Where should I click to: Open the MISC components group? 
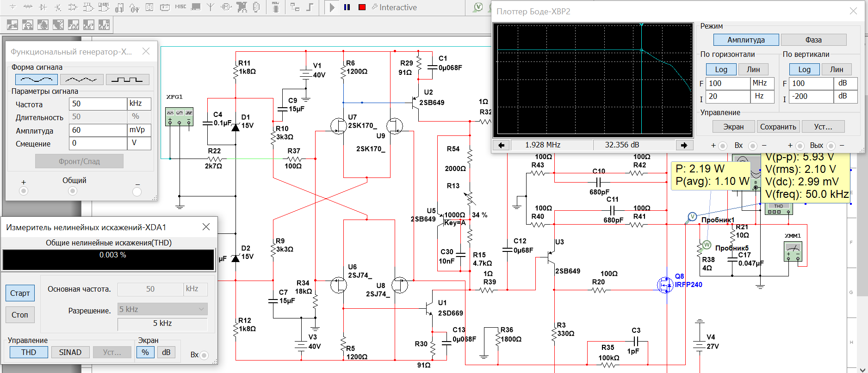[180, 7]
